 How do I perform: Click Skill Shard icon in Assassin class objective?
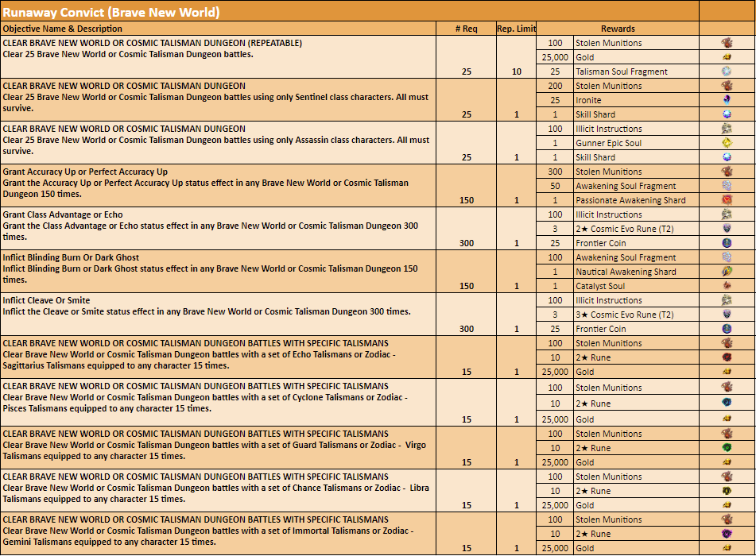(x=727, y=157)
